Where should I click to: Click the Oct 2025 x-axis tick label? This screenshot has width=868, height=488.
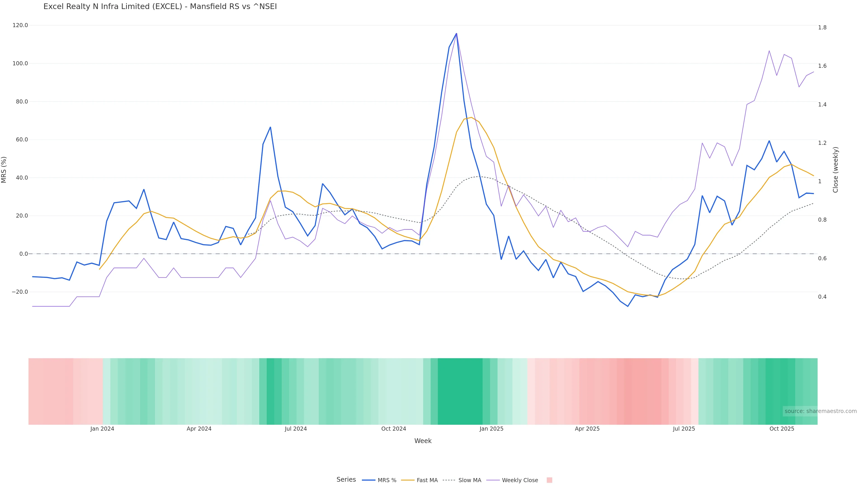click(782, 429)
